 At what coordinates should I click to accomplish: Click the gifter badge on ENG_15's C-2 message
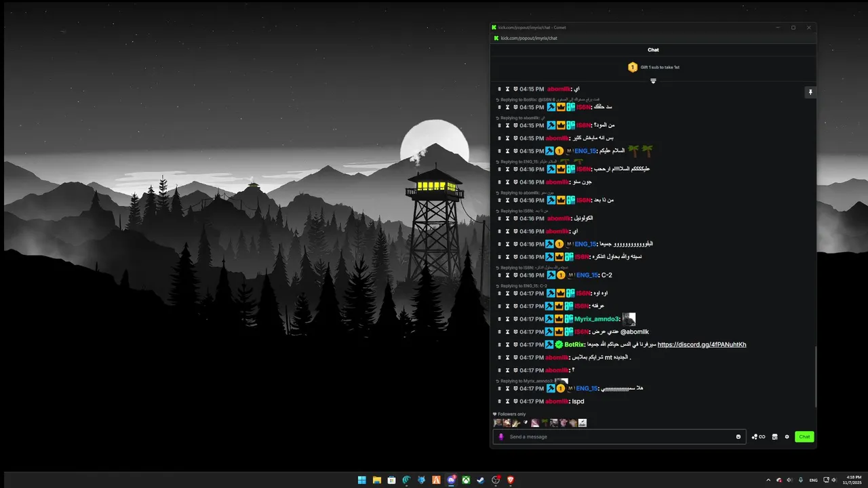(x=561, y=275)
